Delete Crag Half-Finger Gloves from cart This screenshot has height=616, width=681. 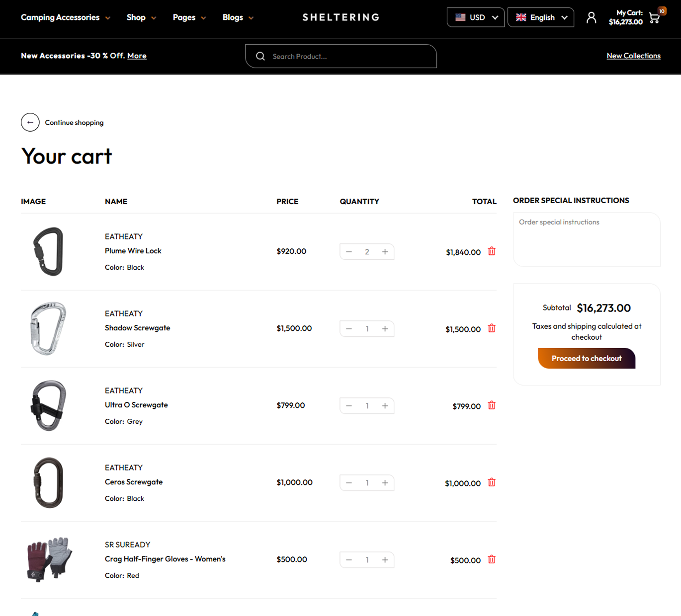(492, 559)
